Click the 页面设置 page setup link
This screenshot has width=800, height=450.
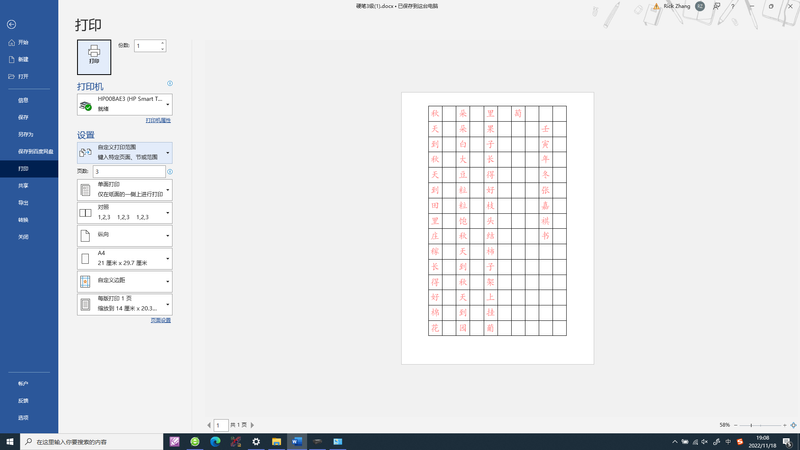point(160,321)
